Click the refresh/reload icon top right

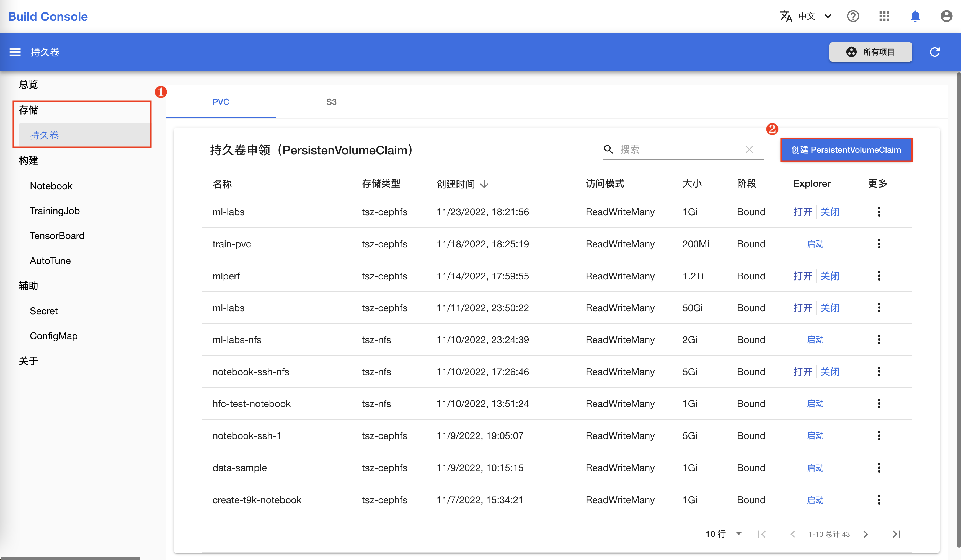click(936, 52)
